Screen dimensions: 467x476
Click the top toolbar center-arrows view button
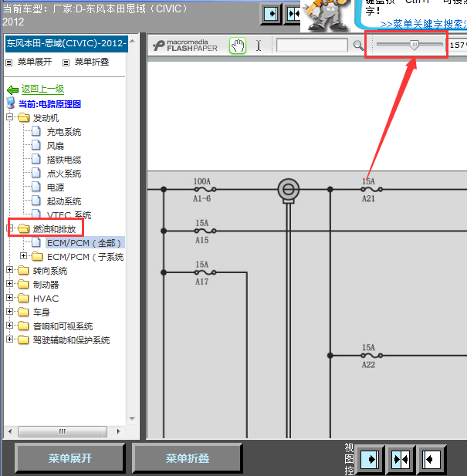(293, 14)
